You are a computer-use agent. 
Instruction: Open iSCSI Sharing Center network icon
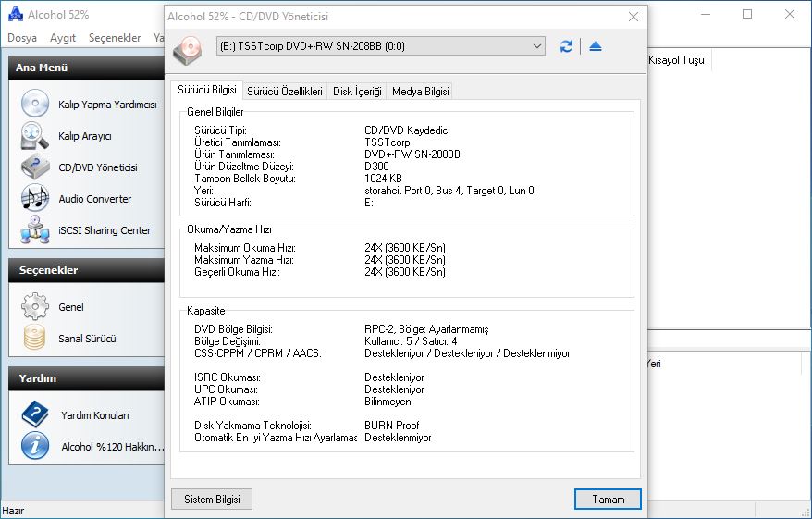(35, 230)
